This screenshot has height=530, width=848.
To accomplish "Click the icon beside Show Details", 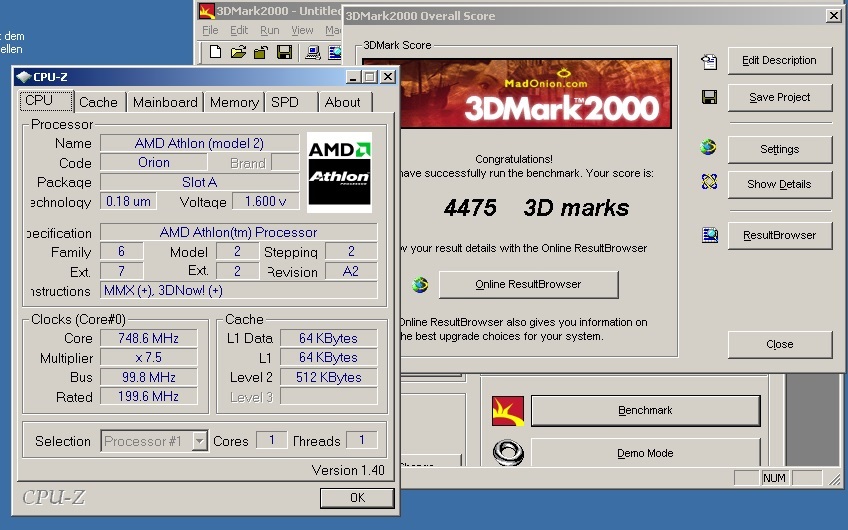I will pyautogui.click(x=709, y=182).
